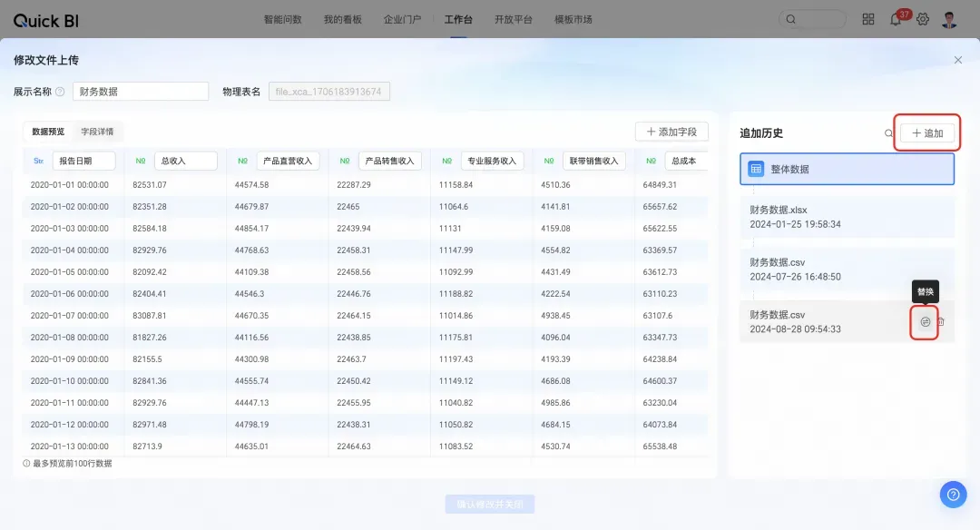Change the Str type of 报告日期 column
980x530 pixels.
point(39,162)
